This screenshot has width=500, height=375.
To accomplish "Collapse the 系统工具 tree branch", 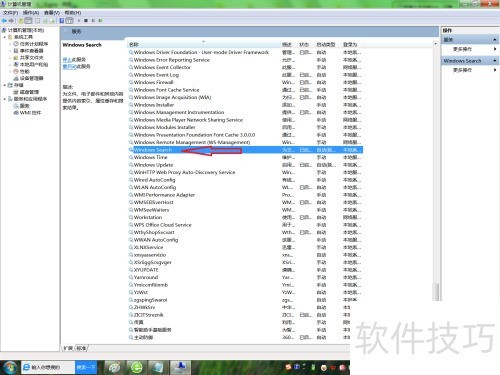I will [x=5, y=37].
